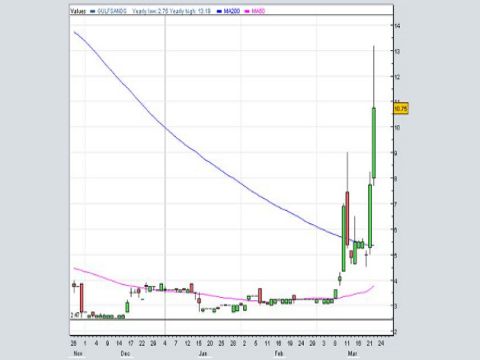Click the yellow 10.75 current price tag
The image size is (480, 360).
(401, 109)
